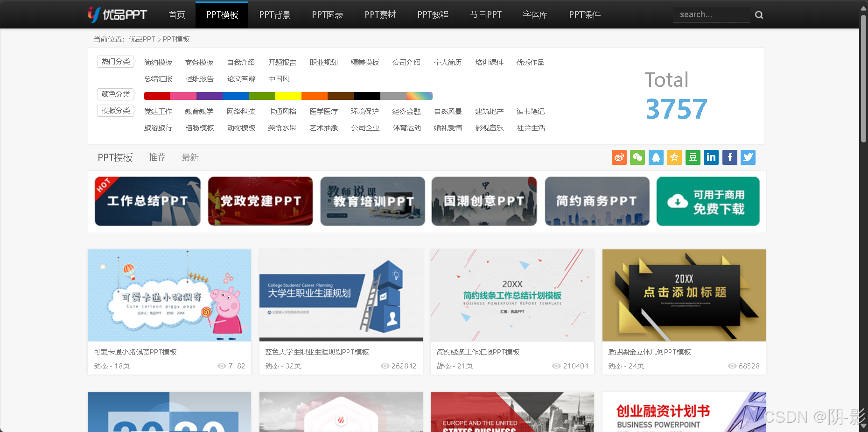Viewport: 868px width, 432px height.
Task: Pick the yellow color swatch
Action: point(288,96)
